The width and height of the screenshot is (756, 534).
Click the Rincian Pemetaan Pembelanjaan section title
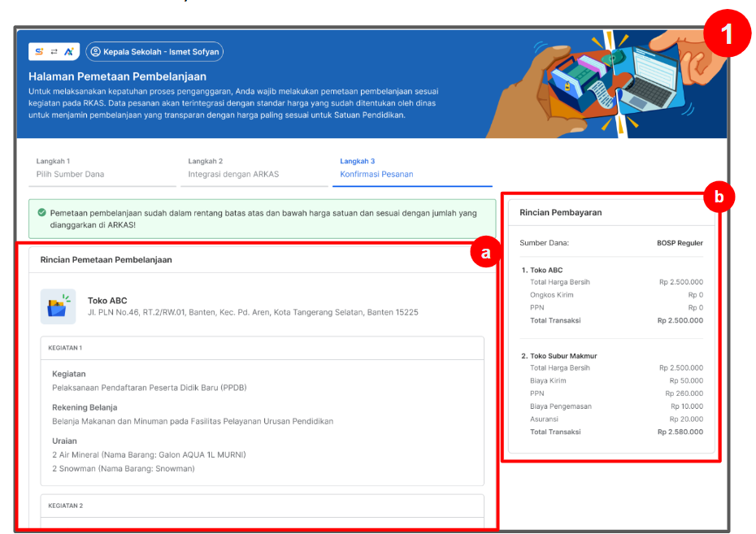(x=106, y=260)
